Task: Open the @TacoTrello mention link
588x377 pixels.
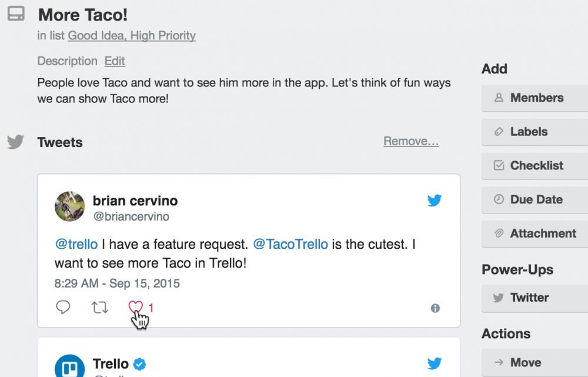Action: click(x=290, y=244)
